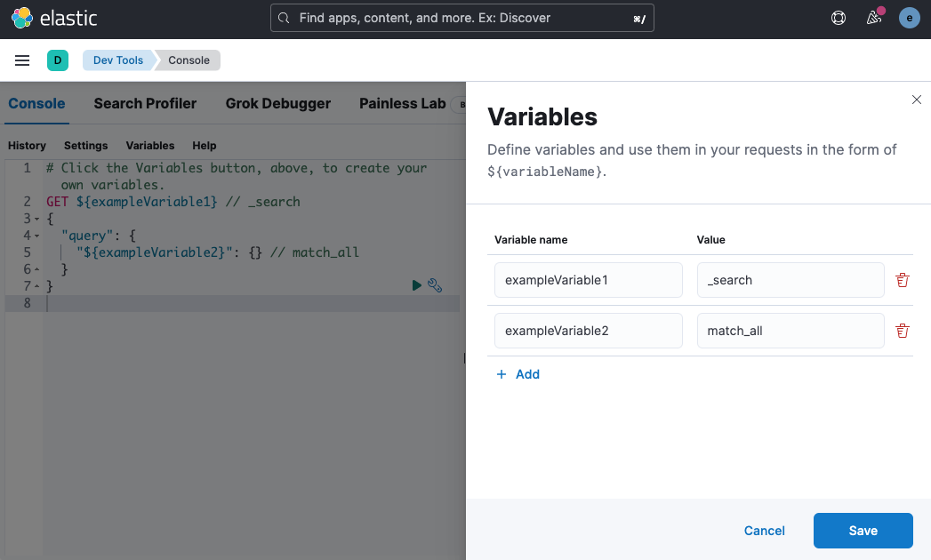
Task: Edit the value field containing match_all
Action: pos(790,330)
